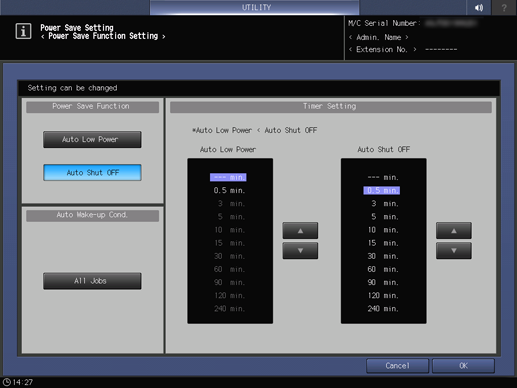Click the 'M/C Serial Number' label

(384, 23)
